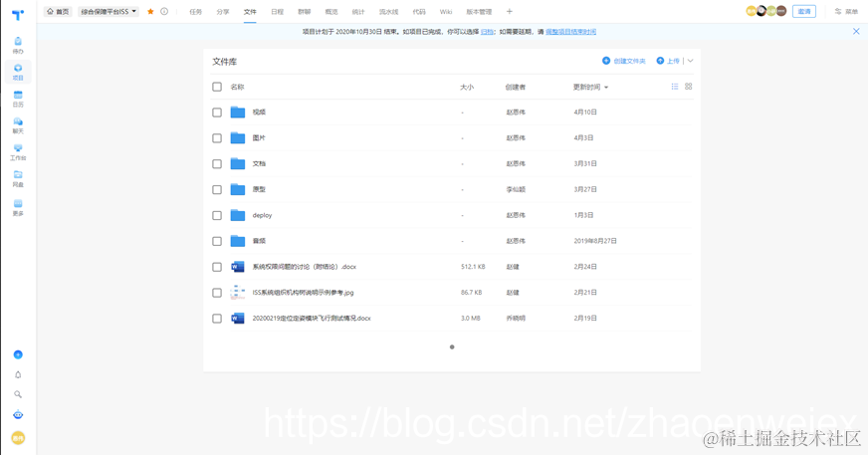Dismiss the project deadline banner
Screen dimensions: 868x455
coord(856,32)
